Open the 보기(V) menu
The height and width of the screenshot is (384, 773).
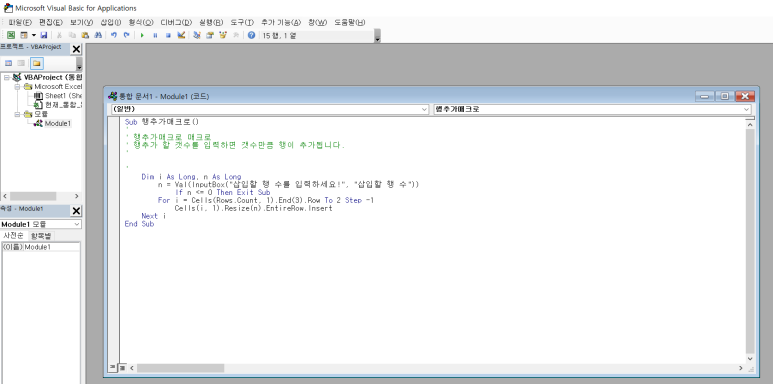click(x=81, y=22)
